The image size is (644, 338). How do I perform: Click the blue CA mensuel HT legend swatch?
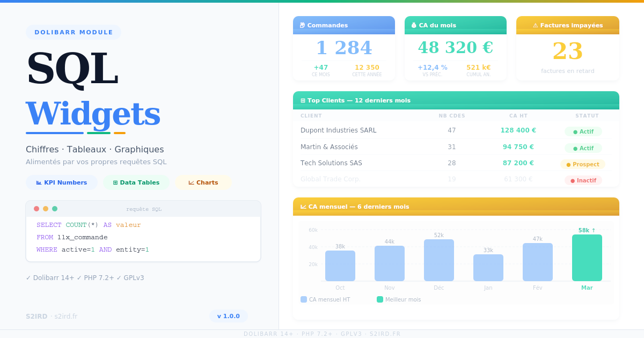(304, 299)
